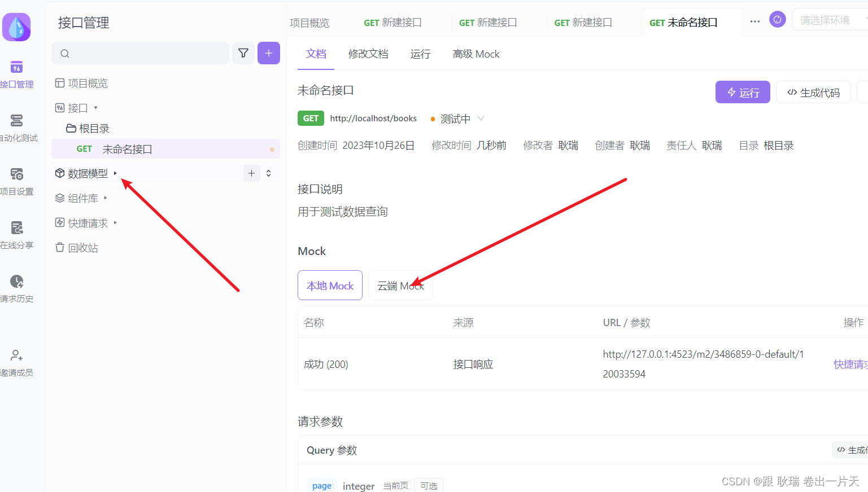The image size is (868, 492).
Task: Open the 运行 sub-tab
Action: (x=420, y=54)
